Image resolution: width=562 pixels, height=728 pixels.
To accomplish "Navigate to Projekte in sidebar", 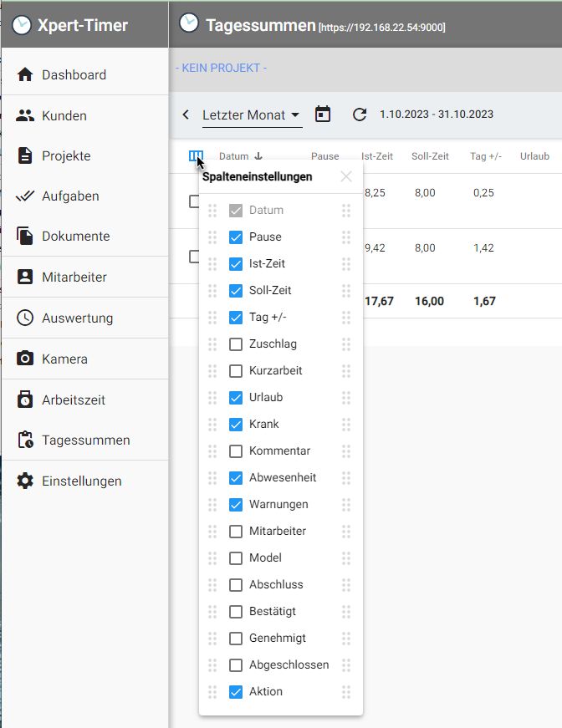I will (66, 155).
